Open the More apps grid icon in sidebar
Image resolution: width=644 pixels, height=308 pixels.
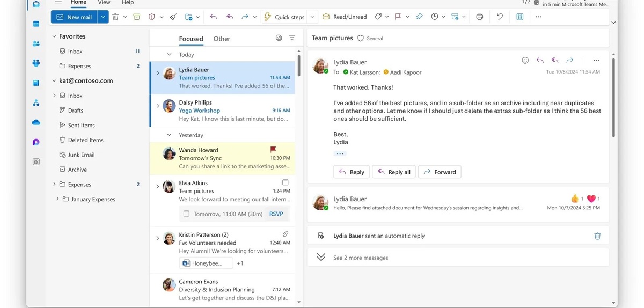pyautogui.click(x=36, y=162)
